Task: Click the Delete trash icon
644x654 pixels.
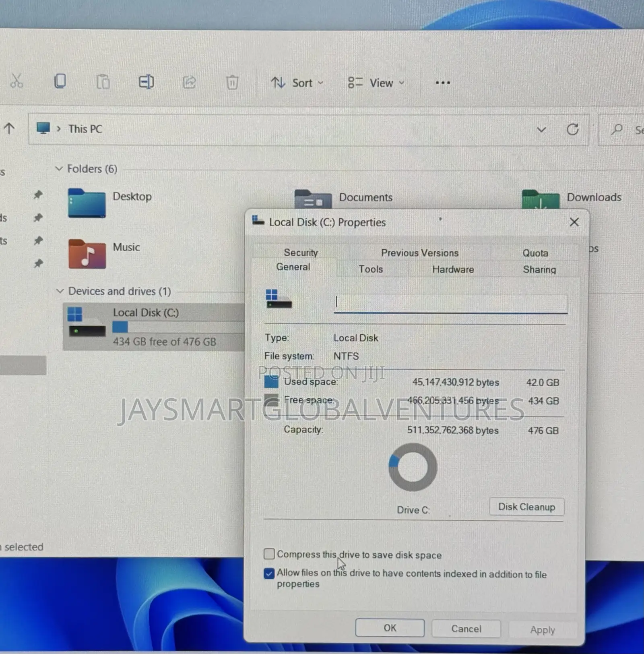Action: [x=232, y=82]
